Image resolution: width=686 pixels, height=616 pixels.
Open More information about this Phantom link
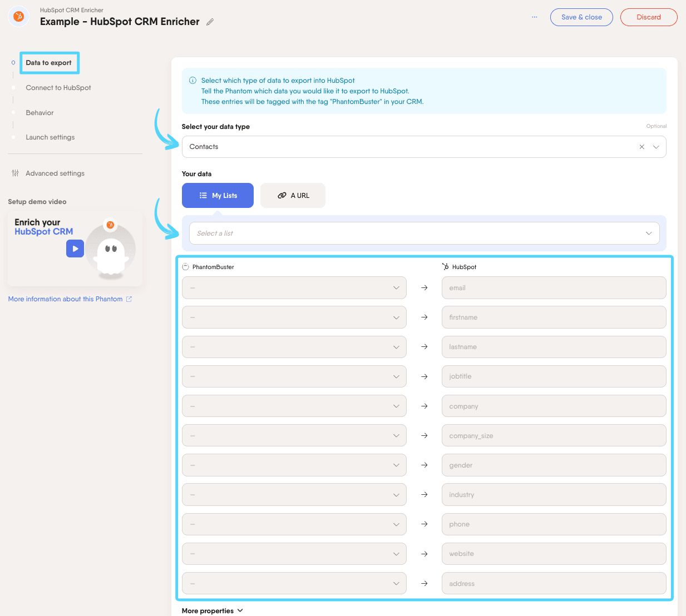(x=65, y=299)
